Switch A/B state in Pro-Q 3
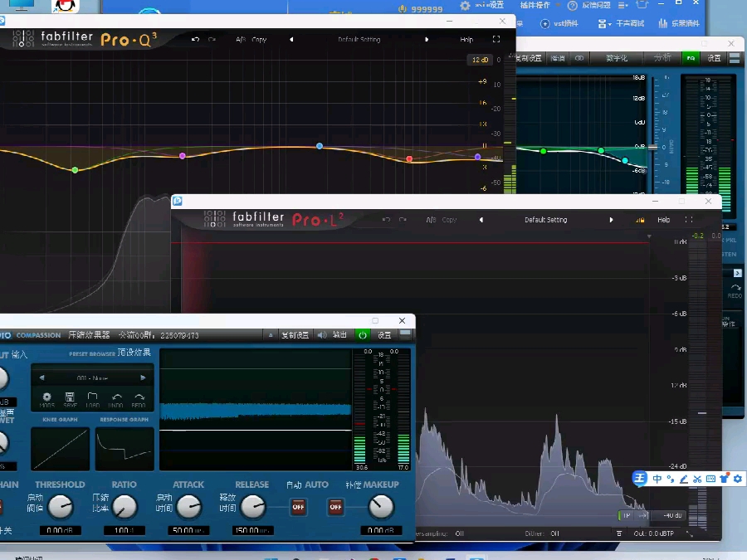Image resolution: width=747 pixels, height=560 pixels. (x=241, y=40)
